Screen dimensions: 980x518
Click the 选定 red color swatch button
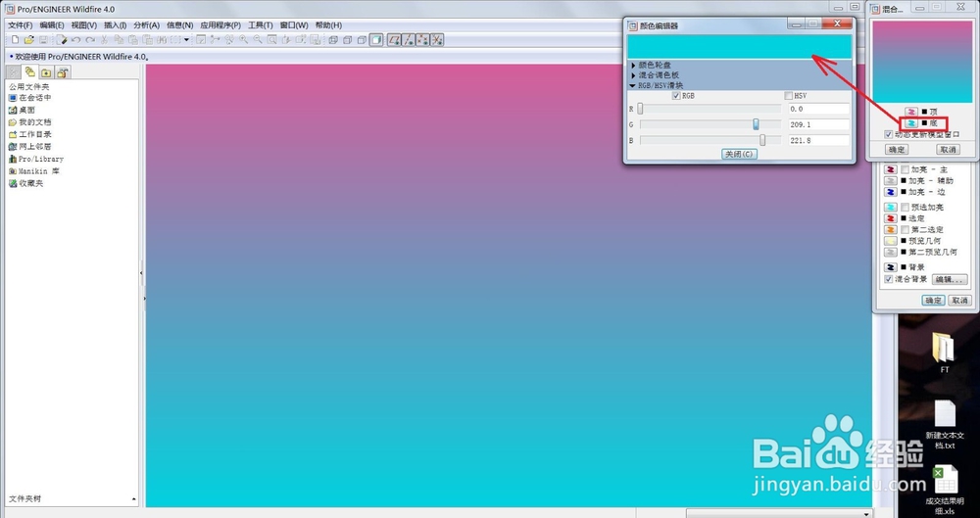click(891, 218)
